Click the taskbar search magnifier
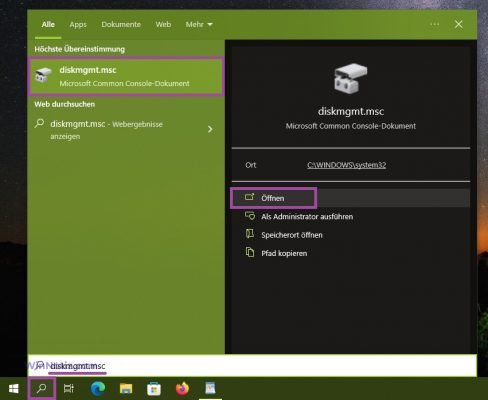This screenshot has width=488, height=400. click(x=42, y=389)
